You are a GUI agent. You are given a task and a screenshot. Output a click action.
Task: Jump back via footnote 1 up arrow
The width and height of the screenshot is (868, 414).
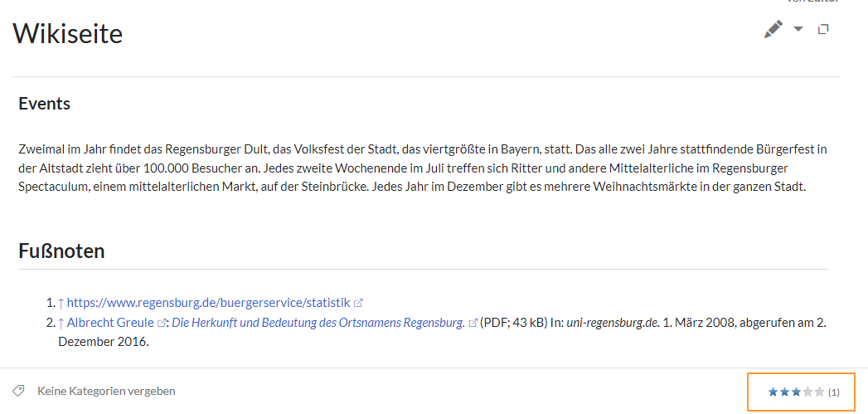pos(61,303)
